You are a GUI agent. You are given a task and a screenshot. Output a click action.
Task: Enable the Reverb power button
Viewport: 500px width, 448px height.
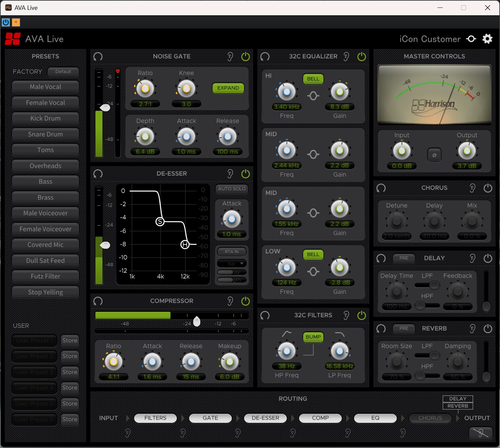click(488, 328)
